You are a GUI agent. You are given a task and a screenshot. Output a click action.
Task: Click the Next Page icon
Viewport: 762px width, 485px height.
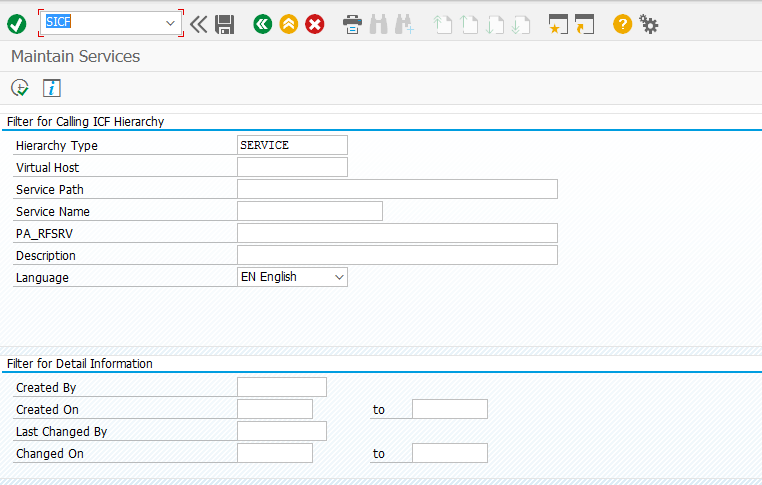pyautogui.click(x=495, y=24)
